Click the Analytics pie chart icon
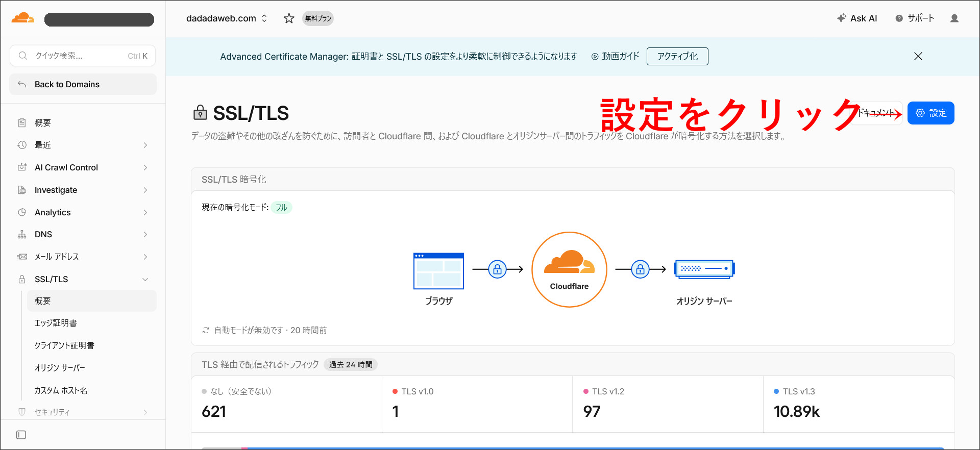 point(22,212)
